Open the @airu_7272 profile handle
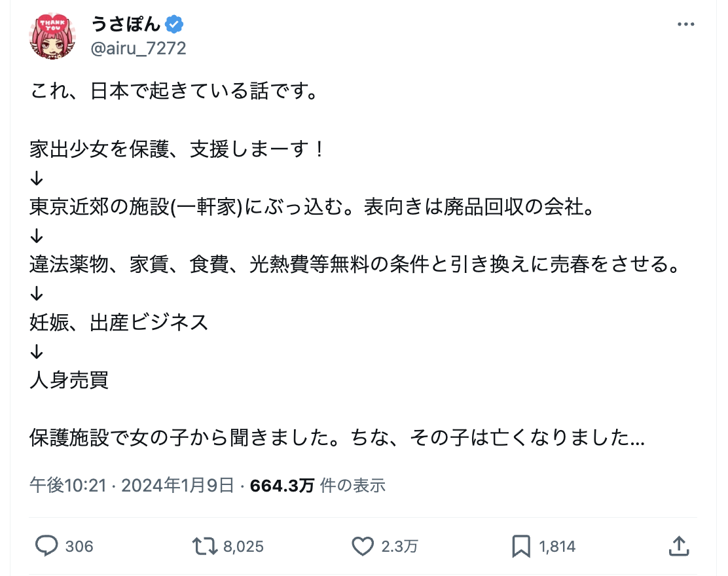This screenshot has height=576, width=728. 138,48
